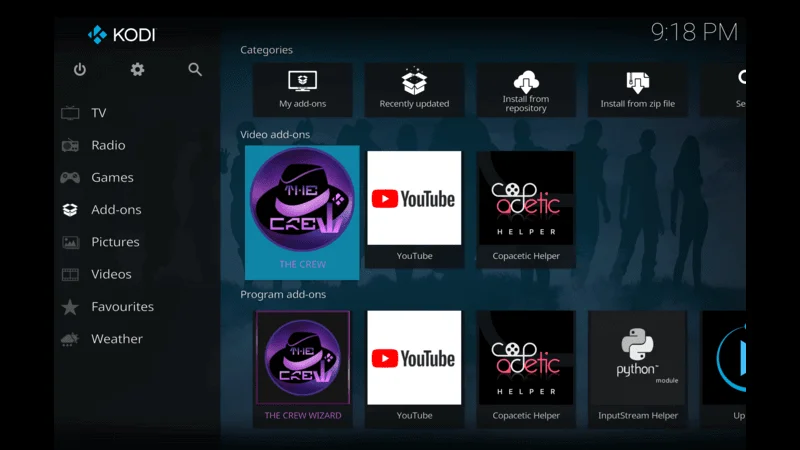Click the Radio icon in sidebar
The width and height of the screenshot is (800, 450).
(x=70, y=145)
